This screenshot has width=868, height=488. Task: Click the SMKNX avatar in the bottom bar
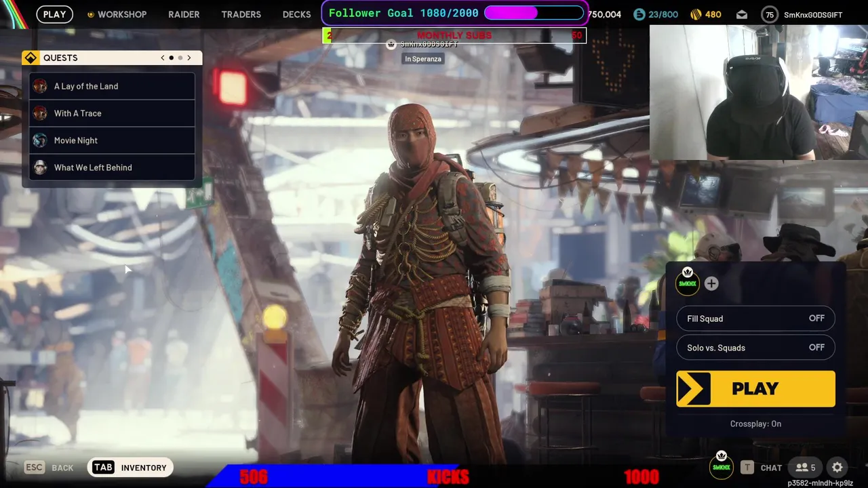[x=722, y=466]
